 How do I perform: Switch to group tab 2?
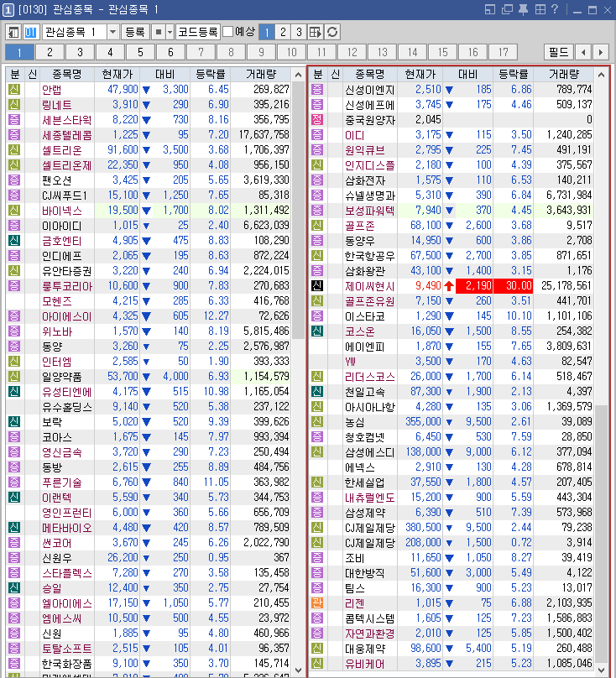coord(50,52)
